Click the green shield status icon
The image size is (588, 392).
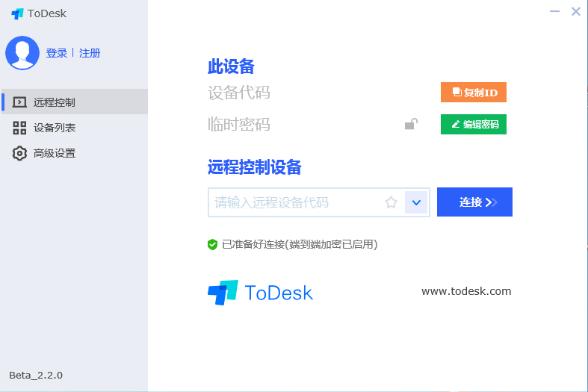[x=213, y=244]
